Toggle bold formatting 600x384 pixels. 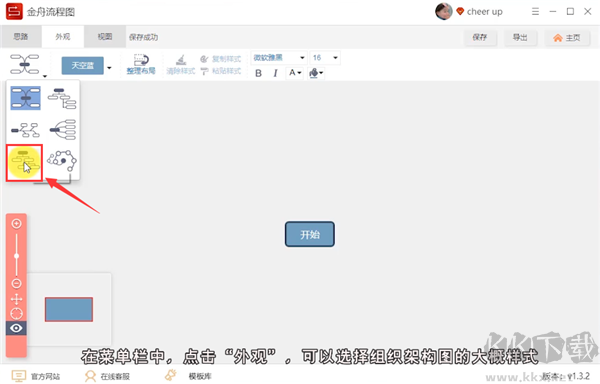258,73
